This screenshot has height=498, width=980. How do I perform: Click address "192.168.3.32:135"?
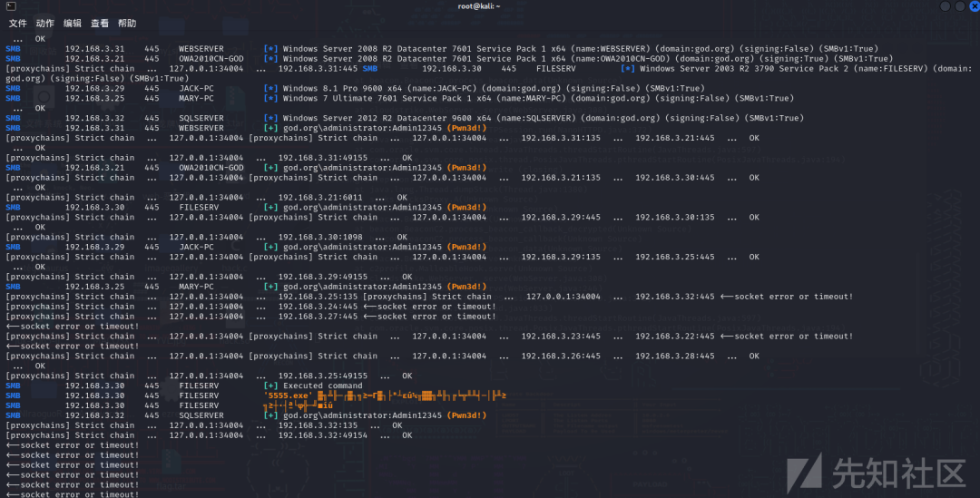(x=318, y=425)
